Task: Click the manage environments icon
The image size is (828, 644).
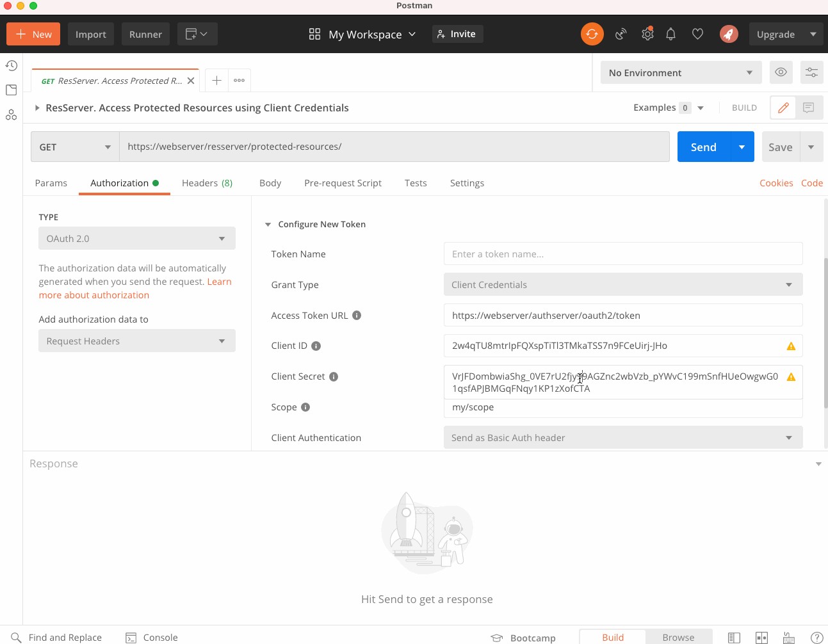Action: (811, 72)
